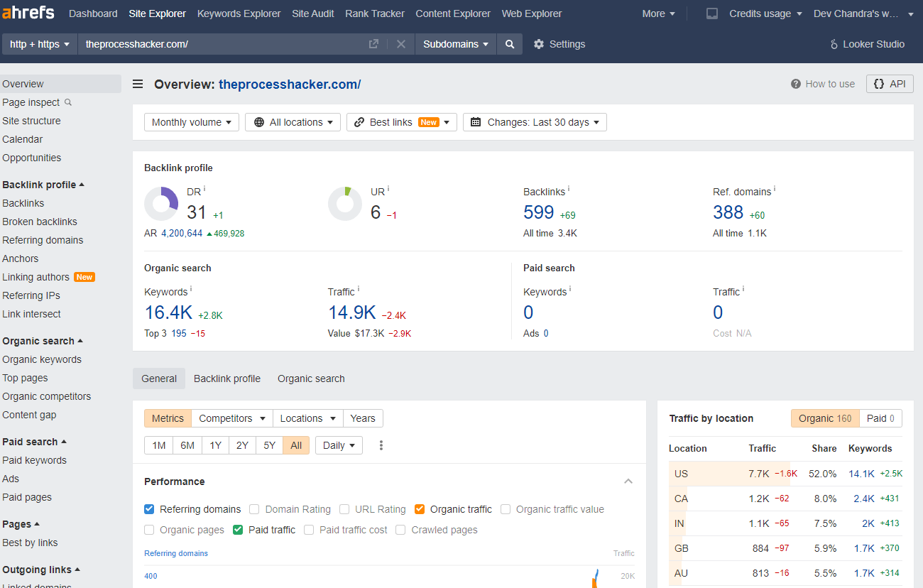Open the http + https protocol dropdown
This screenshot has height=588, width=923.
pyautogui.click(x=40, y=44)
